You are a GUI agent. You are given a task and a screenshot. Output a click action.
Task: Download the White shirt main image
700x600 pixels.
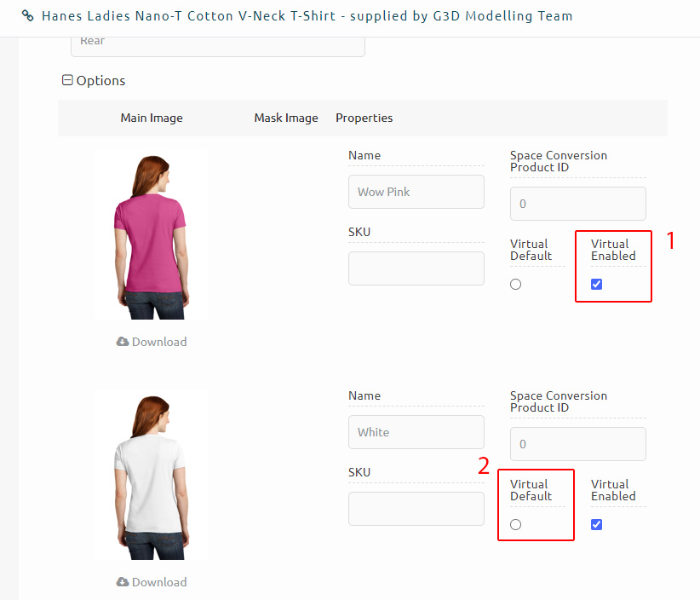pos(152,582)
